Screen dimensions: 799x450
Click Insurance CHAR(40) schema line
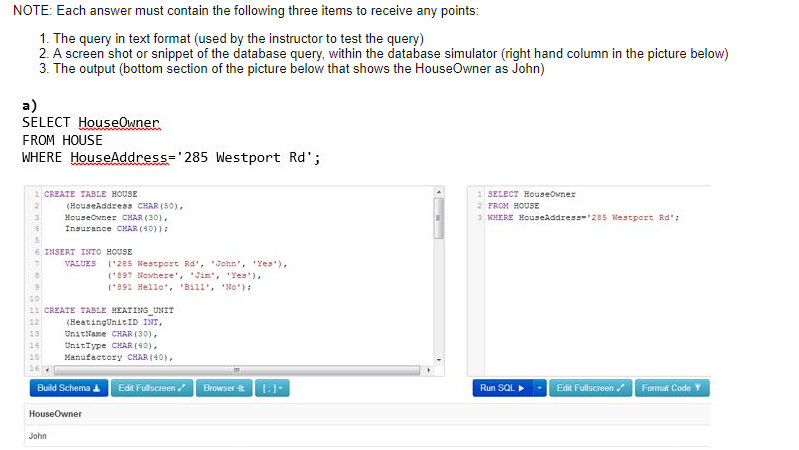tap(116, 229)
